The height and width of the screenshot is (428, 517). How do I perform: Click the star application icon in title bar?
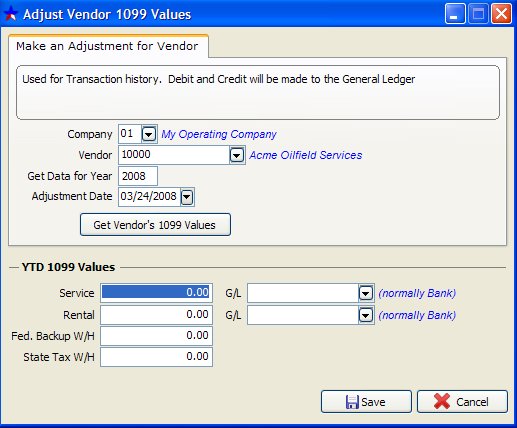tap(10, 14)
